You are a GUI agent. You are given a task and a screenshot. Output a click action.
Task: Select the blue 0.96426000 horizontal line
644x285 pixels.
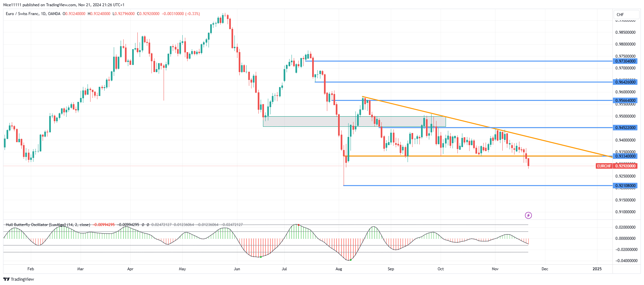464,82
